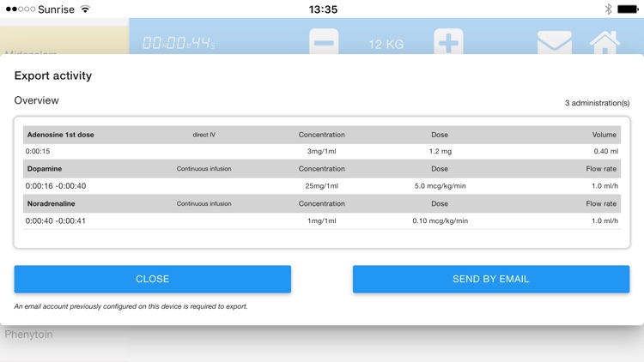Click the 13:35 clock in status bar
Image resolution: width=644 pixels, height=362 pixels.
(323, 9)
